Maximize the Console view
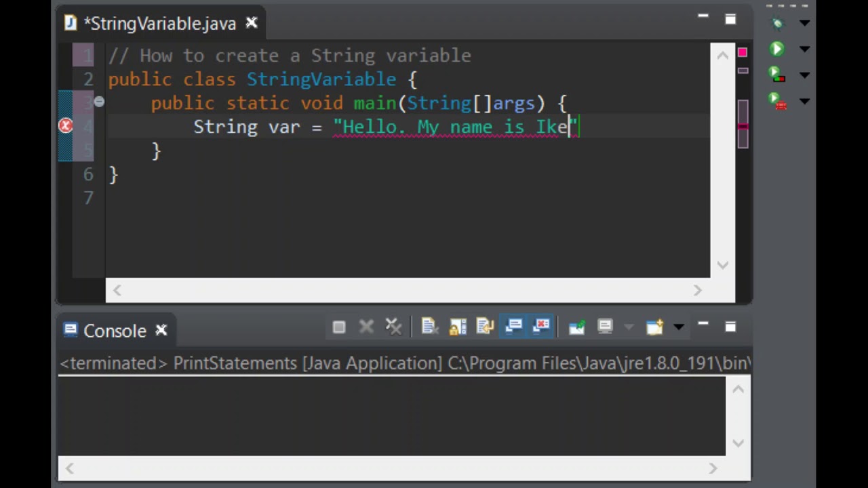The width and height of the screenshot is (868, 488). (730, 327)
